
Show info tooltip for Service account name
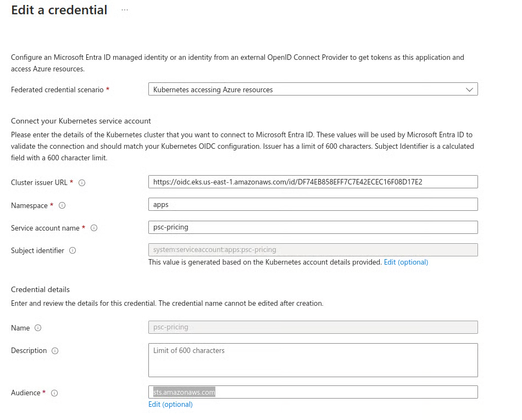click(x=94, y=228)
